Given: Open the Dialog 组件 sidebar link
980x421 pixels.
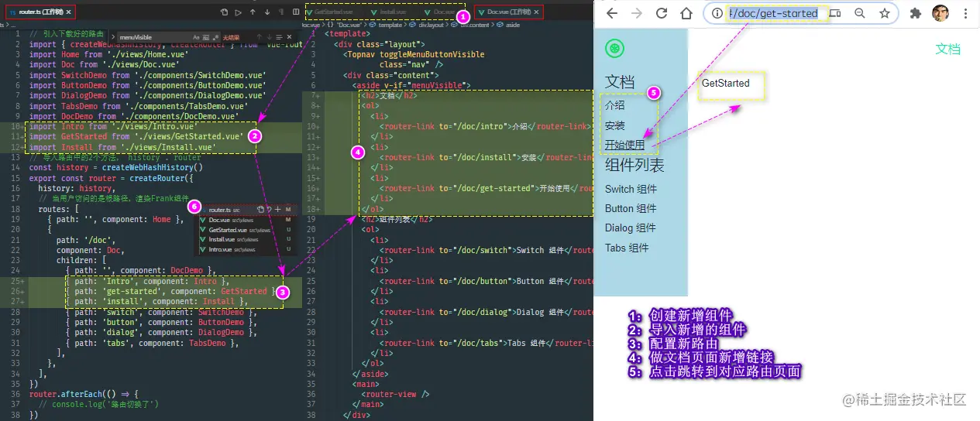Looking at the screenshot, I should 631,228.
